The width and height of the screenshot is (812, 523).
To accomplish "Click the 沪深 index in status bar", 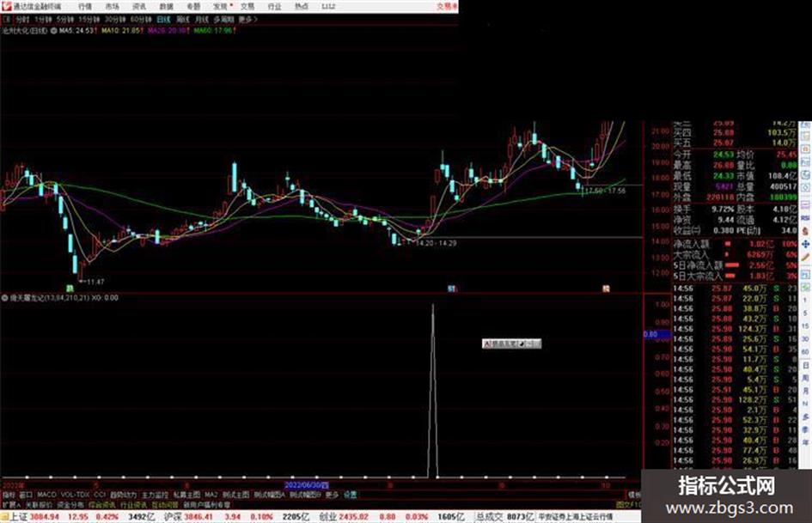I will tap(173, 517).
